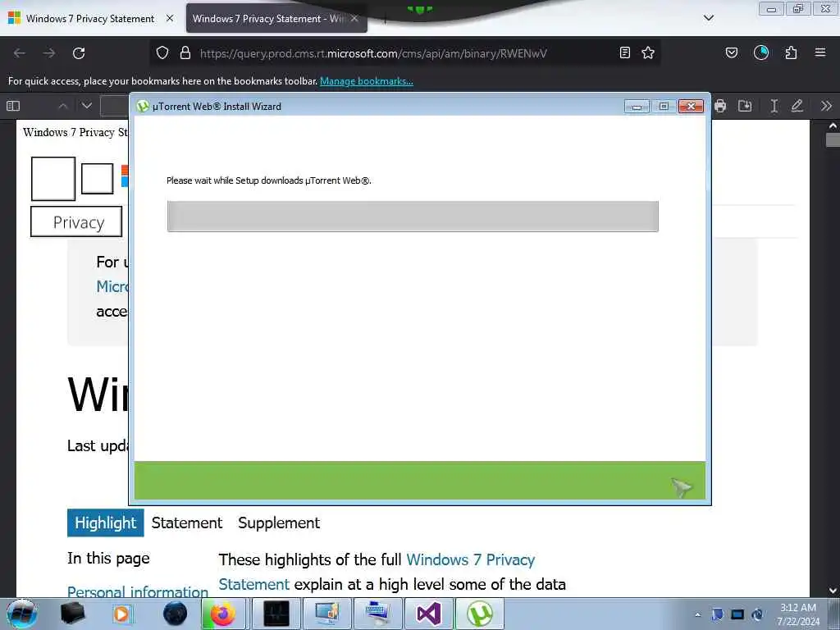Select the PDF draw tool
Viewport: 840px width, 630px height.
797,106
